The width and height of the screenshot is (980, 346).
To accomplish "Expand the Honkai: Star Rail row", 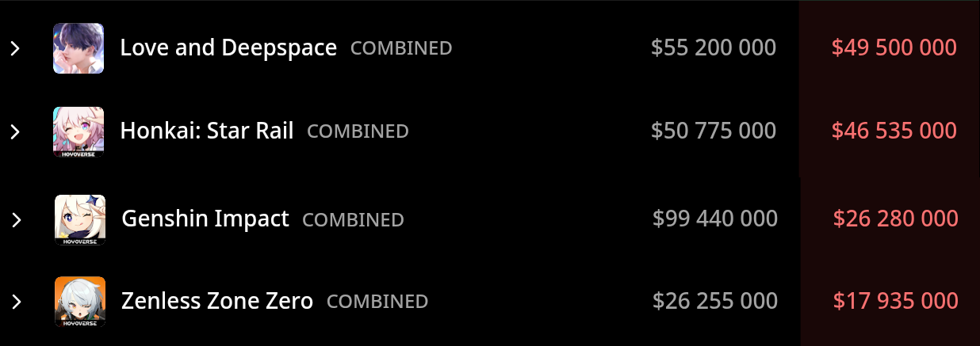I will (x=15, y=131).
